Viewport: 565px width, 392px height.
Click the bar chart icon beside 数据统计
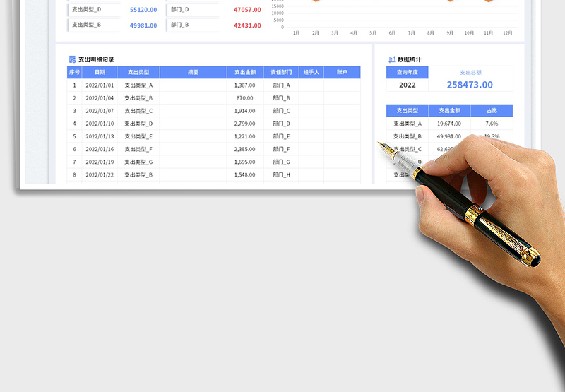click(392, 59)
